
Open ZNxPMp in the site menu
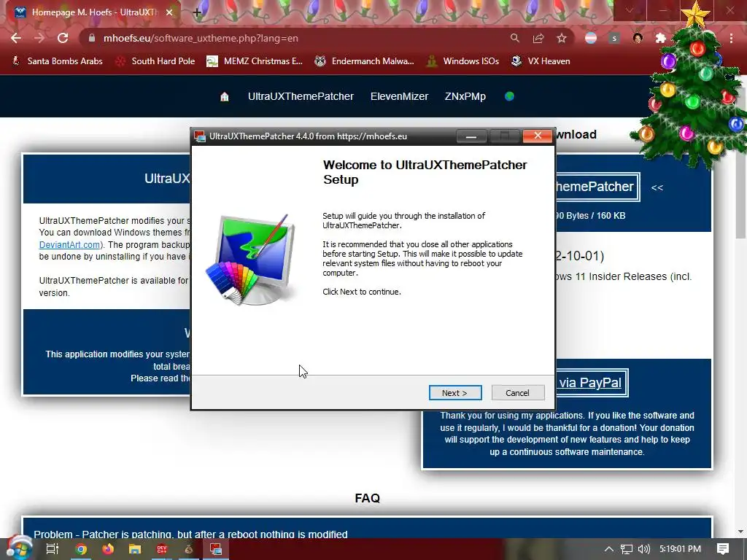pyautogui.click(x=465, y=96)
